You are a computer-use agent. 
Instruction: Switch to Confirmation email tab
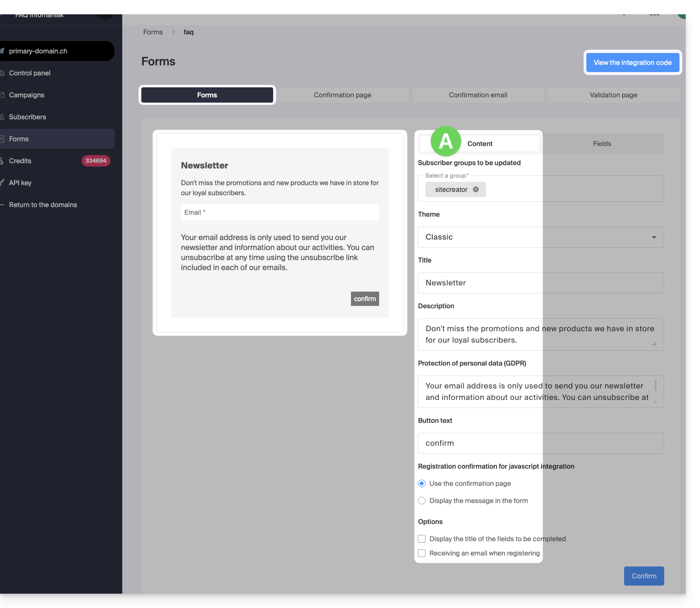[x=478, y=95]
